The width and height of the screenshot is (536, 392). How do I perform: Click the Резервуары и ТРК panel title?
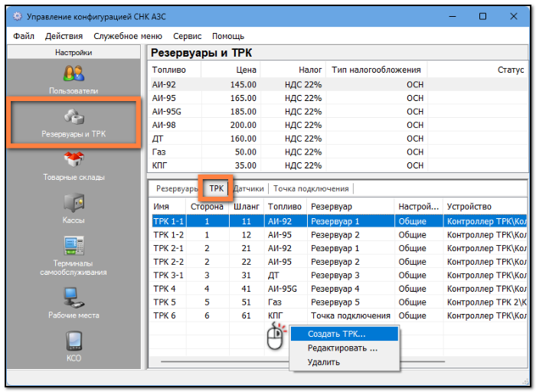pyautogui.click(x=201, y=53)
